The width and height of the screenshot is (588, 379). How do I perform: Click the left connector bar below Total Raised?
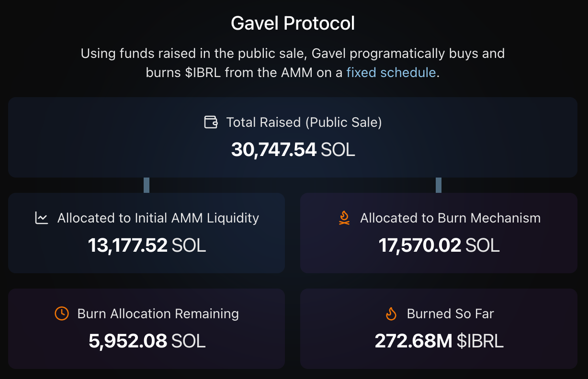tap(147, 185)
